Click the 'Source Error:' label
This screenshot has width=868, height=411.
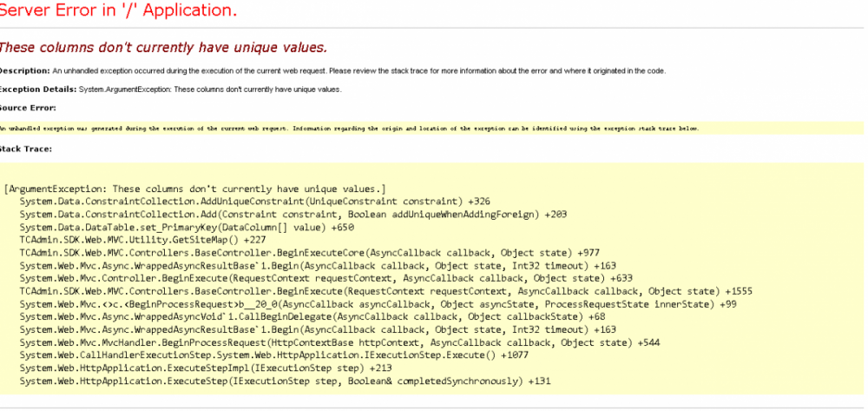coord(28,108)
